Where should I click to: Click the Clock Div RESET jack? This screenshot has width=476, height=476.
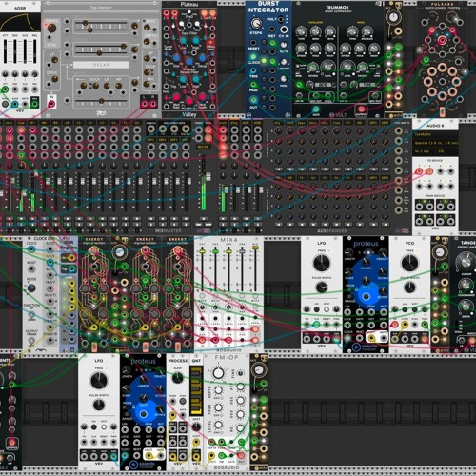pos(31,269)
